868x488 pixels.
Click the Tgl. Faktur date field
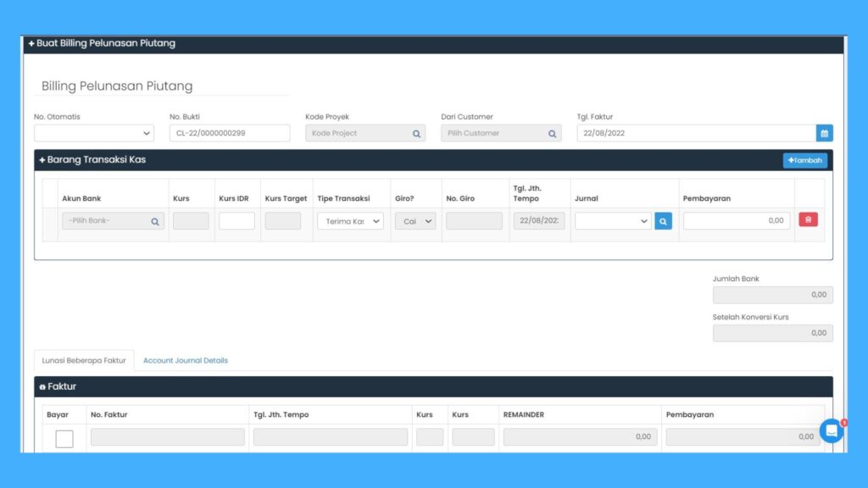695,133
